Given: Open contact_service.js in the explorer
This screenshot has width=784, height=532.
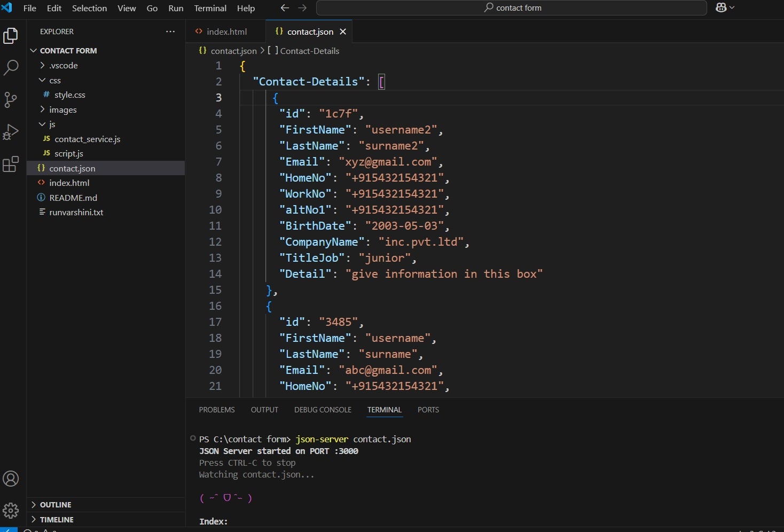Looking at the screenshot, I should pos(87,139).
